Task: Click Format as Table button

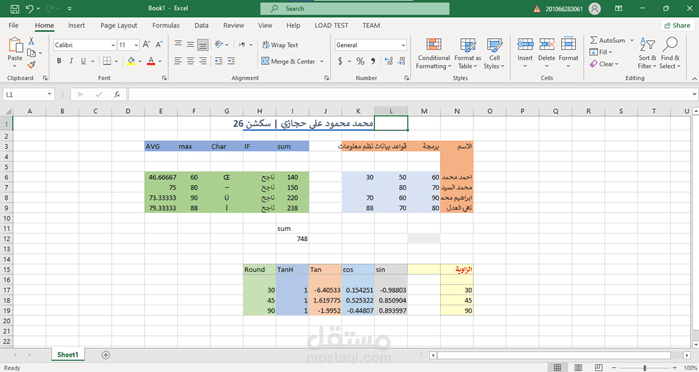Action: [468, 54]
